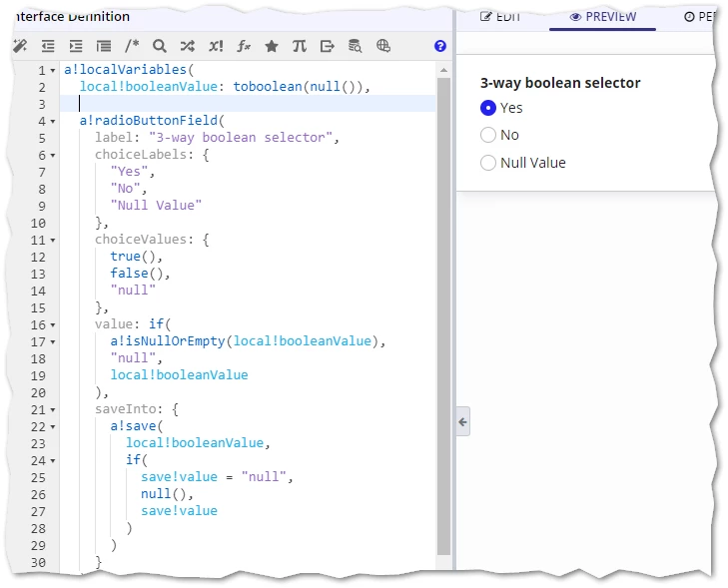
Task: Click local!booleanValue on line 2
Action: [149, 87]
